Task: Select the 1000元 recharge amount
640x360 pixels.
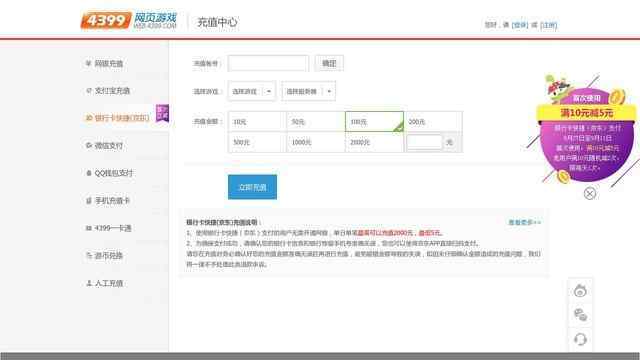Action: [x=316, y=142]
